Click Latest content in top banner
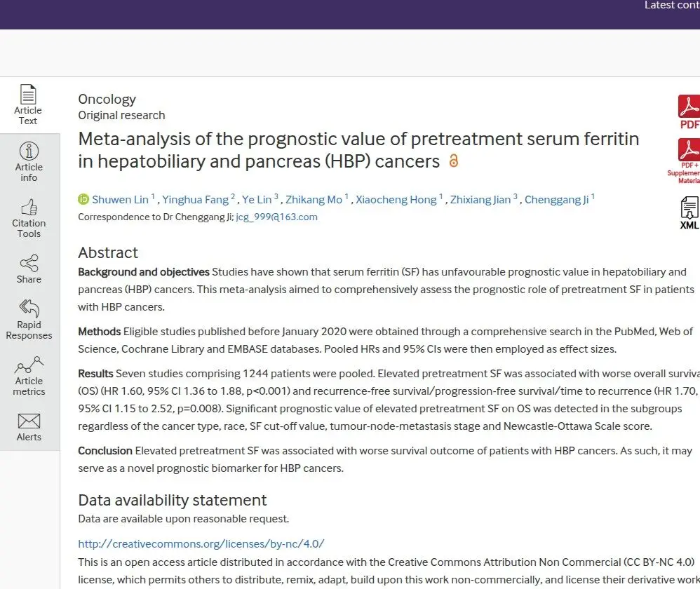This screenshot has width=700, height=589. pos(672,6)
